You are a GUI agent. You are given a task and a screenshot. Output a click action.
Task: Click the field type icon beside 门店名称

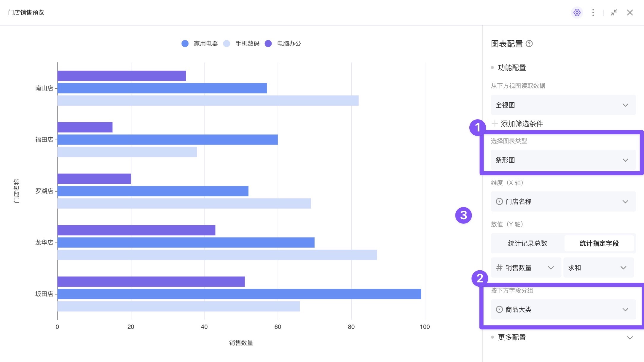499,202
